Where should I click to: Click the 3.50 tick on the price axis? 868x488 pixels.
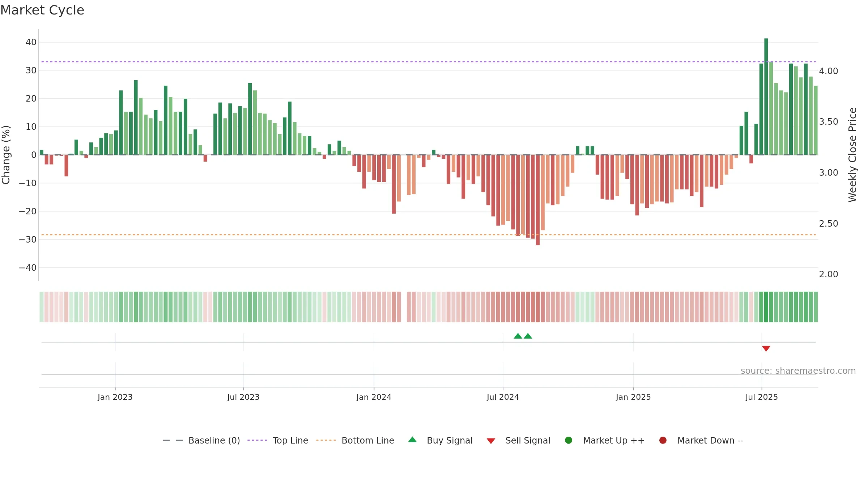point(829,122)
